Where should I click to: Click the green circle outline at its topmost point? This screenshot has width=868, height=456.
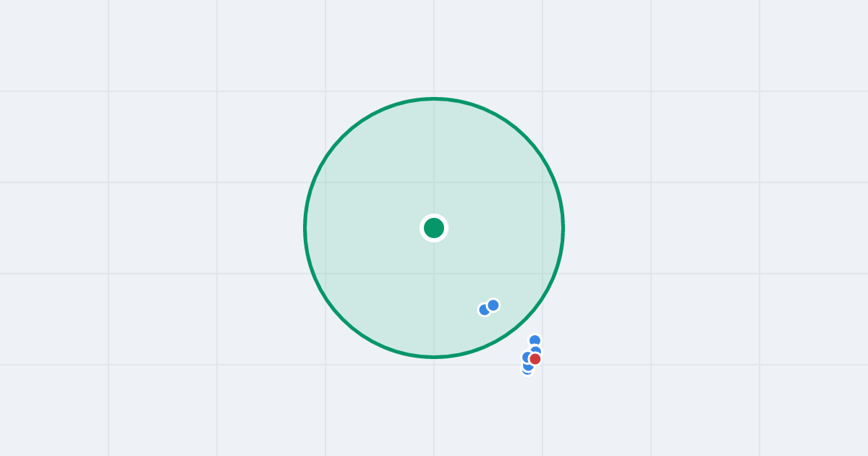click(434, 98)
